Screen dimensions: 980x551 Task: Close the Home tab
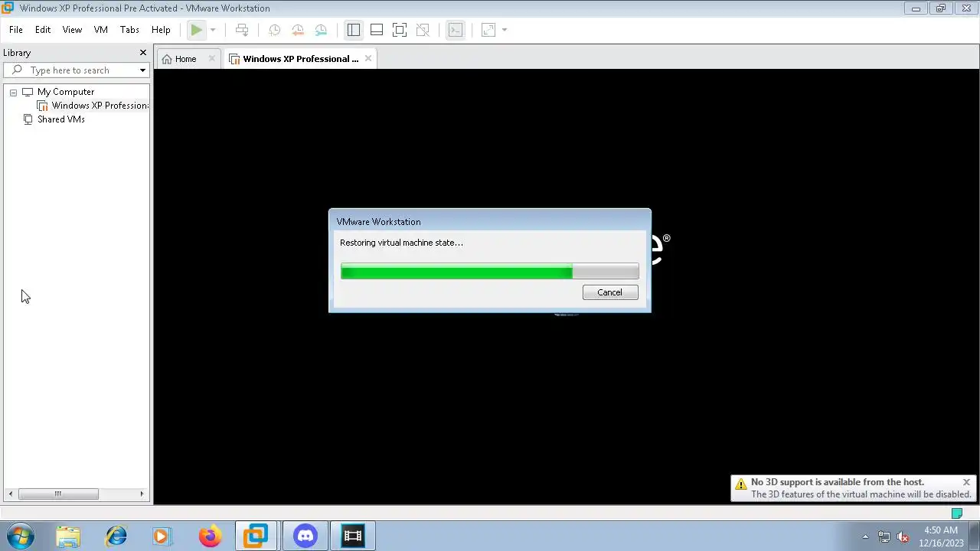pos(212,58)
